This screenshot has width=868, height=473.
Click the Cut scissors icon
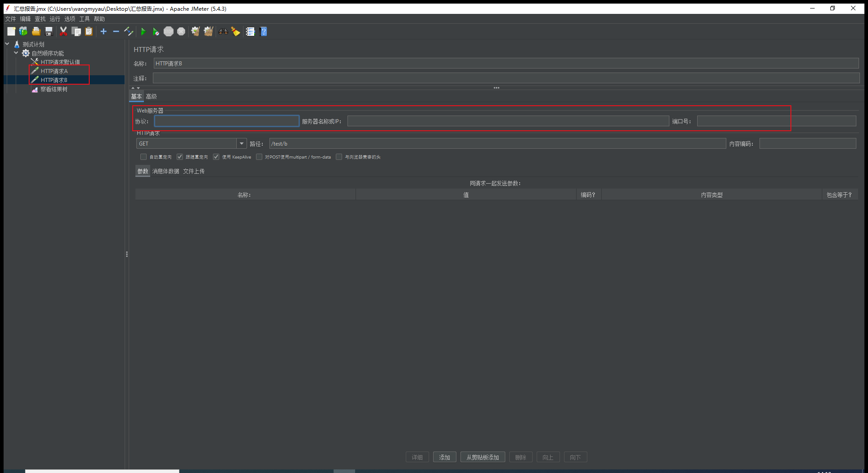(x=63, y=31)
